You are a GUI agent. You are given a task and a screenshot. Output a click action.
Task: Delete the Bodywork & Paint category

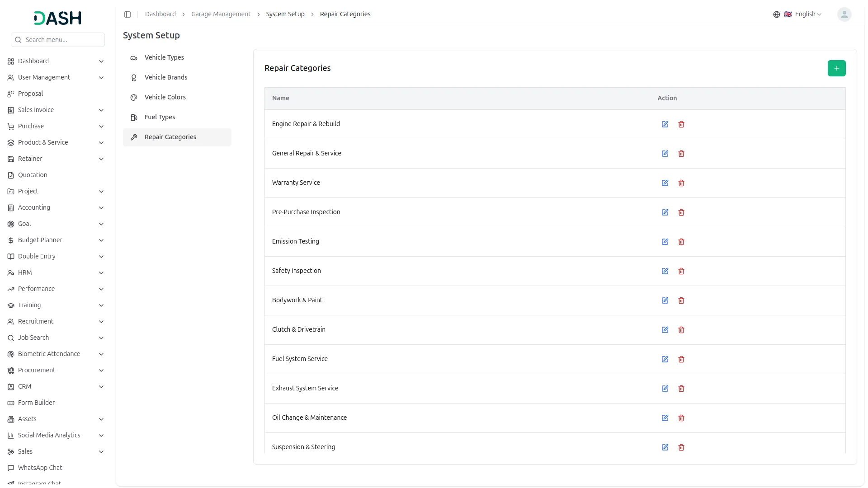[681, 300]
